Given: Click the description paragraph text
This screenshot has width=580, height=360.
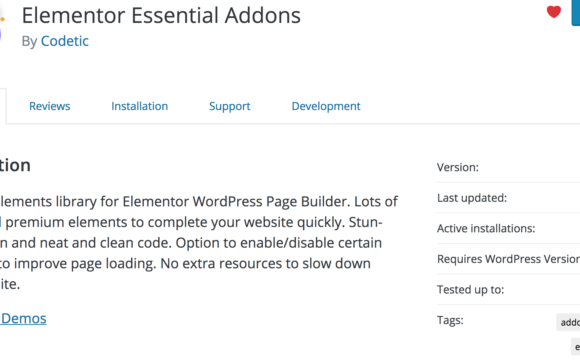Looking at the screenshot, I should tap(199, 243).
